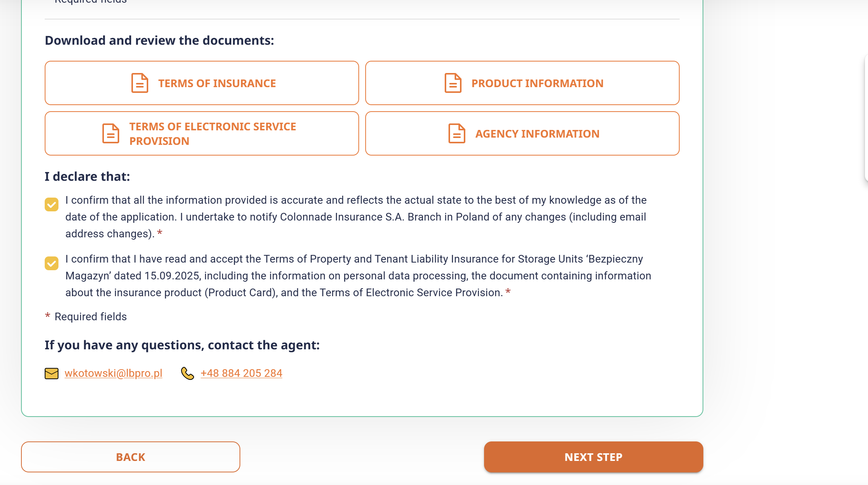Click the 'Required fields' footnote text
Viewport: 868px width, 485px height.
[91, 317]
